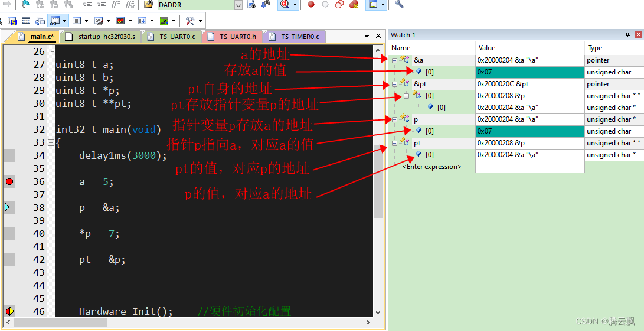
Task: Open the editor tab list dropdown arrow
Action: (x=367, y=36)
